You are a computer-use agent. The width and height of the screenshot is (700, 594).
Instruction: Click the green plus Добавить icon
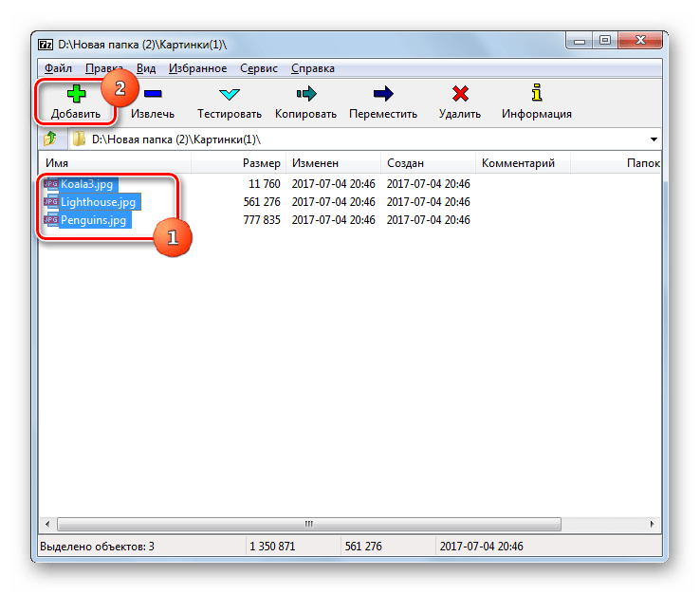coord(76,94)
